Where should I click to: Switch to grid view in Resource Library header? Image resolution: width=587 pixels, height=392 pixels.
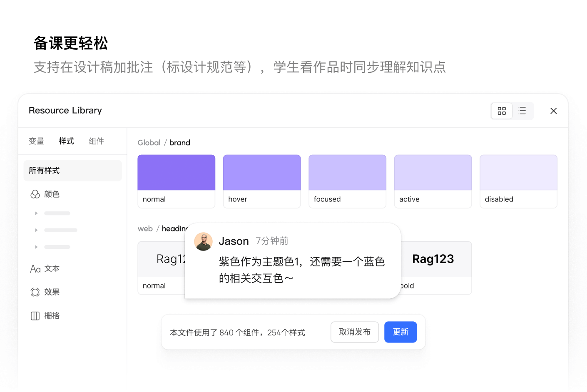[501, 111]
